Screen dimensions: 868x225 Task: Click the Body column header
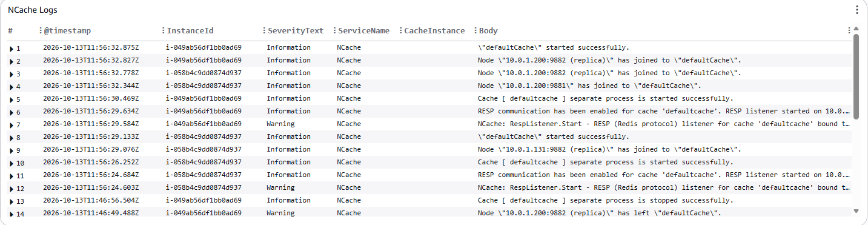(488, 30)
